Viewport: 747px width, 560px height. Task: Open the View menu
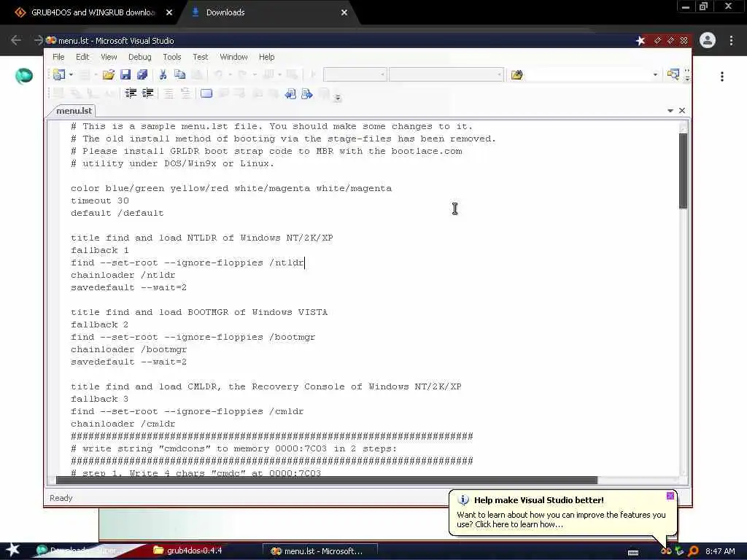(109, 57)
